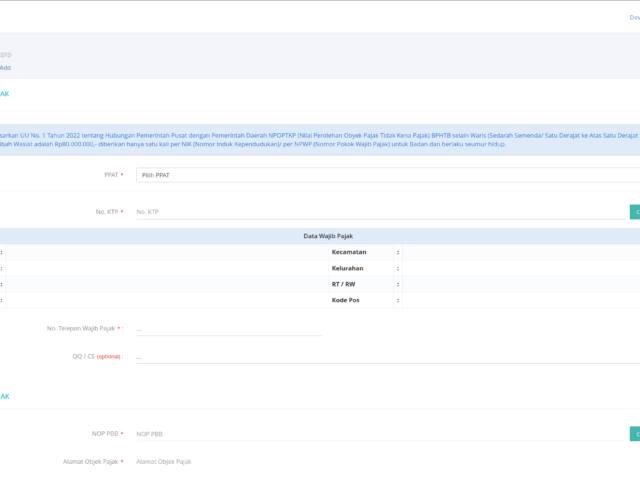Click the Alamat Objek Pajak label
640x480 pixels.
coord(91,462)
